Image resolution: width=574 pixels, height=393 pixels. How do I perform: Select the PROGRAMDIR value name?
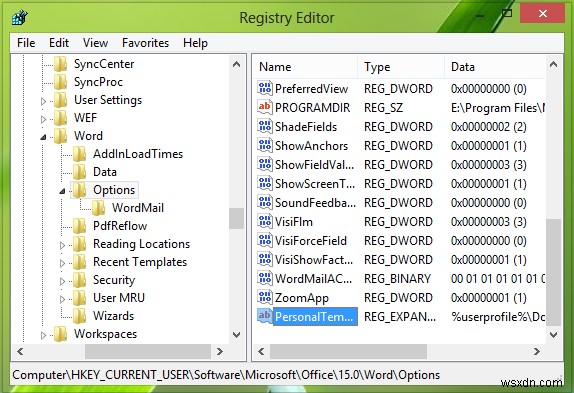click(x=312, y=108)
